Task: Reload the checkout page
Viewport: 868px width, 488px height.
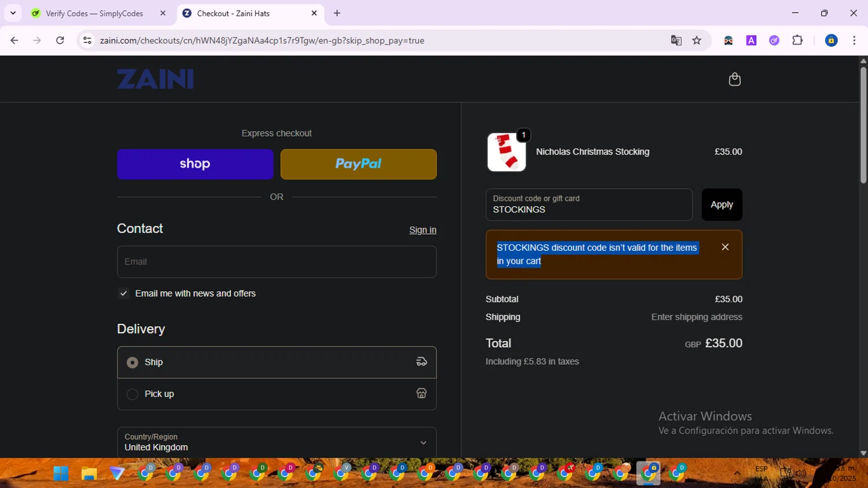Action: pos(60,41)
